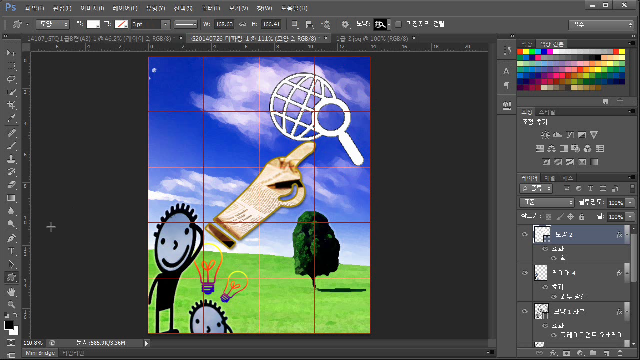The image size is (640, 360).
Task: Click the create new layer icon
Action: [x=607, y=353]
